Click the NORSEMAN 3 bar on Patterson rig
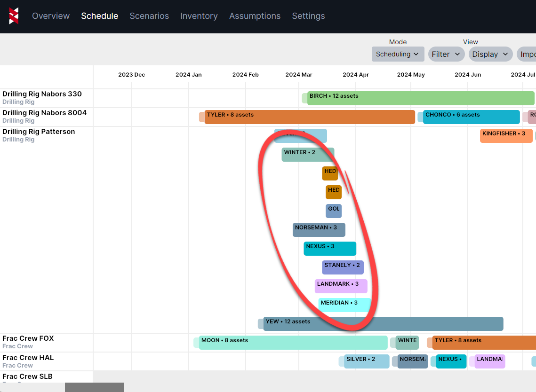Viewport: 536px width, 392px height. coord(319,230)
